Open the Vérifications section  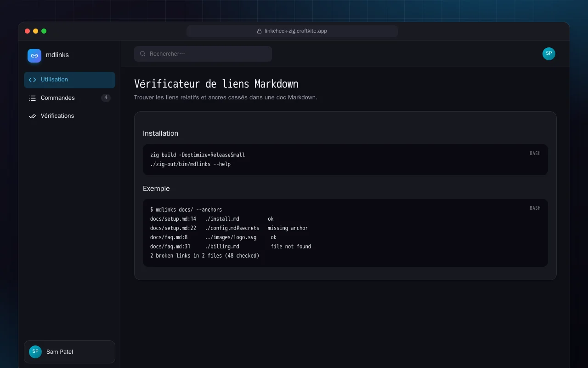pos(69,116)
